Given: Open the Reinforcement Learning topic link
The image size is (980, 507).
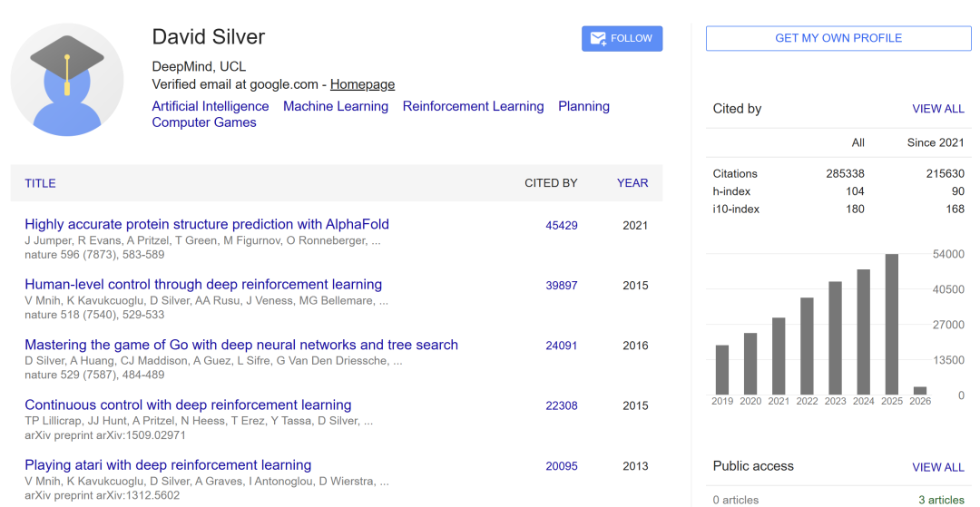Looking at the screenshot, I should pyautogui.click(x=473, y=106).
